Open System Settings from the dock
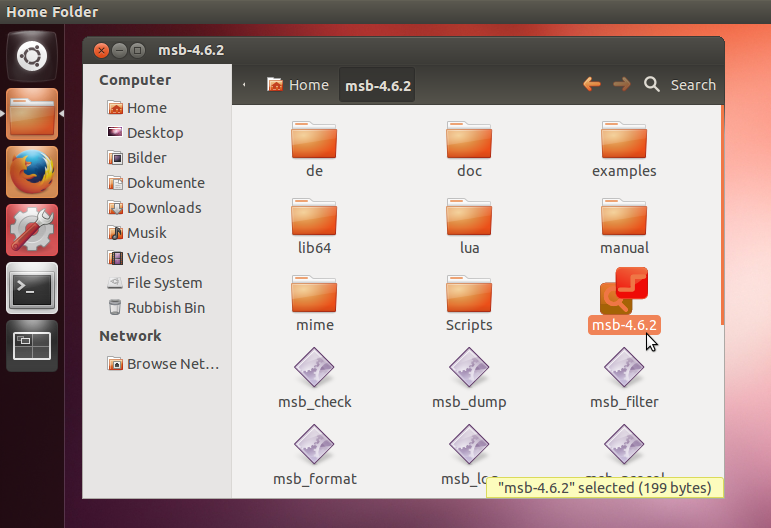 point(32,230)
